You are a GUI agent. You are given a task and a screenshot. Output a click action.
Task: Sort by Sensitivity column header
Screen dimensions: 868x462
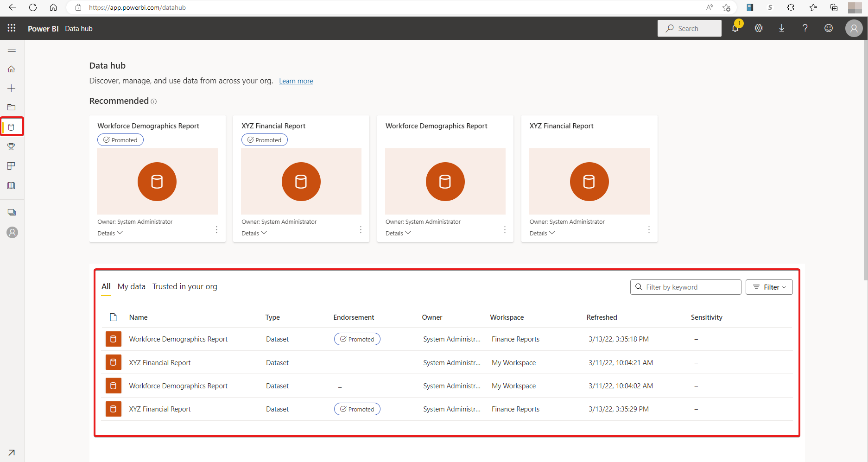[706, 317]
